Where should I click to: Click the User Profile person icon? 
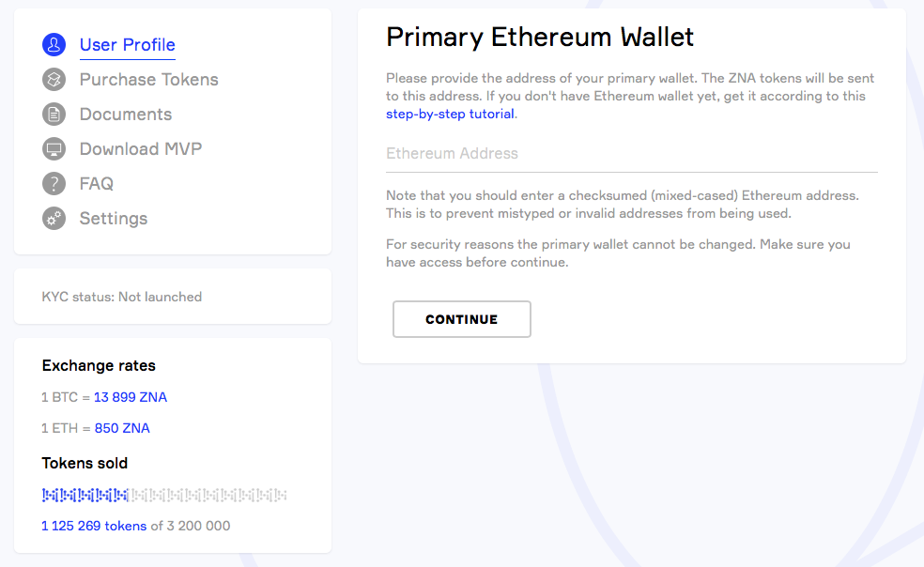point(54,45)
